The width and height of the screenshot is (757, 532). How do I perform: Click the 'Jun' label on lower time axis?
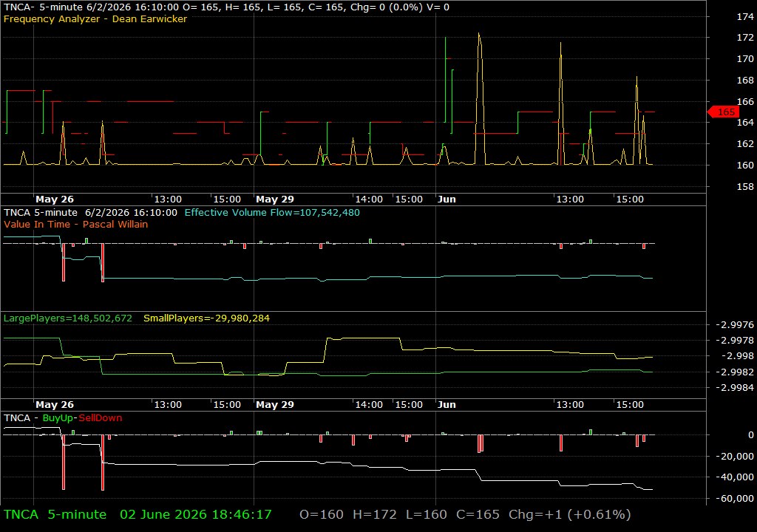point(447,405)
